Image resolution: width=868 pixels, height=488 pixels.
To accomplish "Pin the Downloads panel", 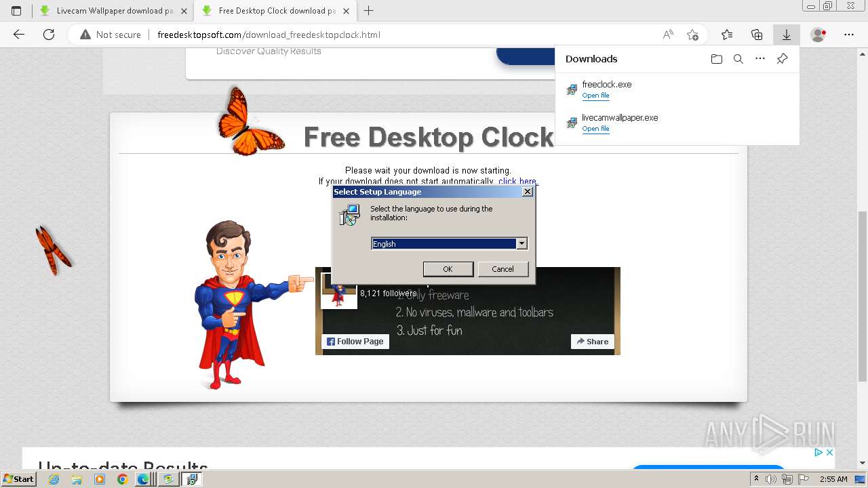I will pos(782,59).
